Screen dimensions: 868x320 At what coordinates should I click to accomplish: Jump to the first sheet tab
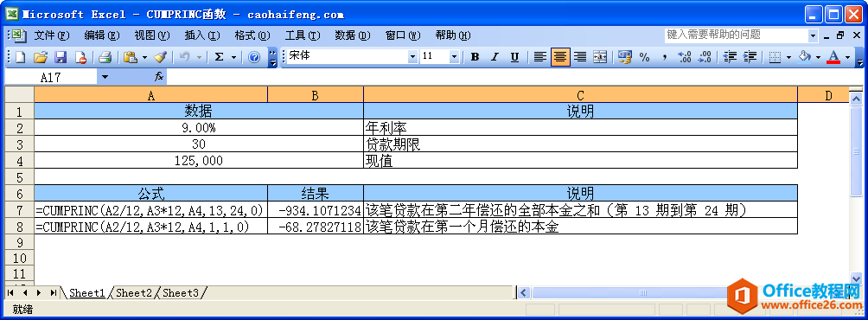(x=10, y=292)
